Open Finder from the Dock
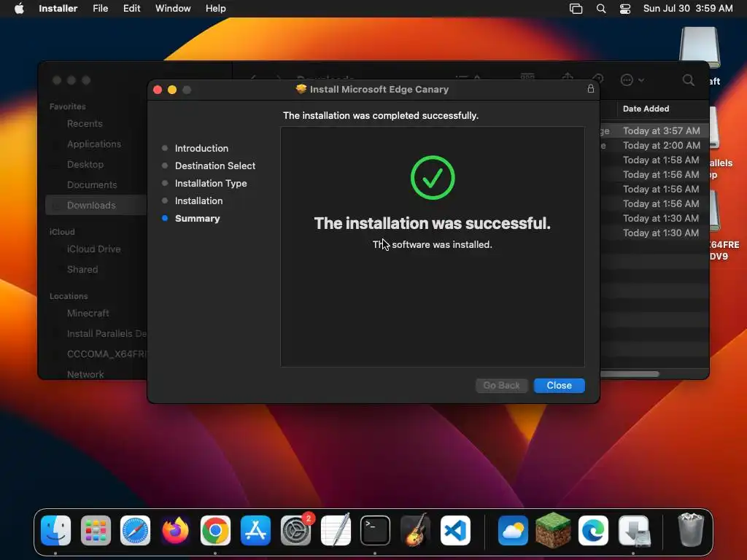The width and height of the screenshot is (747, 560). click(55, 530)
